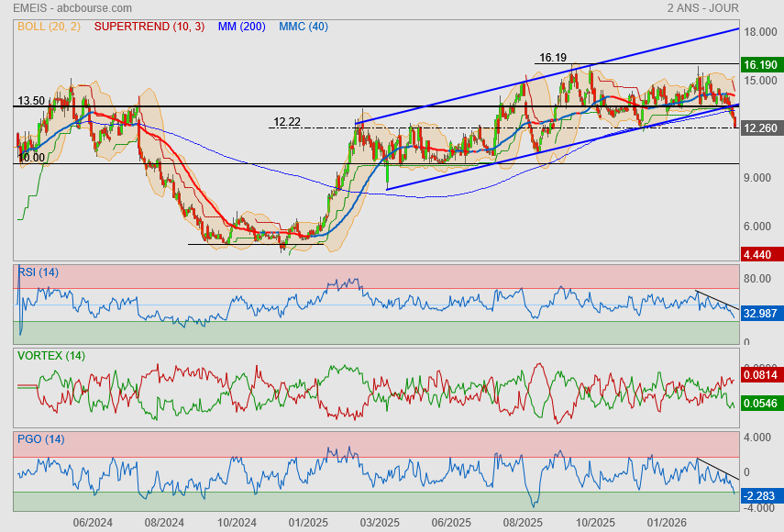
Task: Select the MMC (40) legend label
Action: [304, 27]
